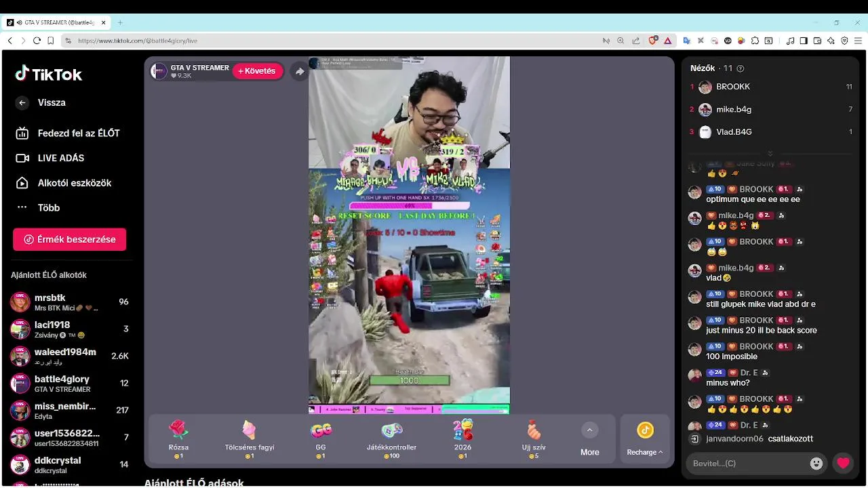Share the live stream with the arrow icon

(300, 71)
